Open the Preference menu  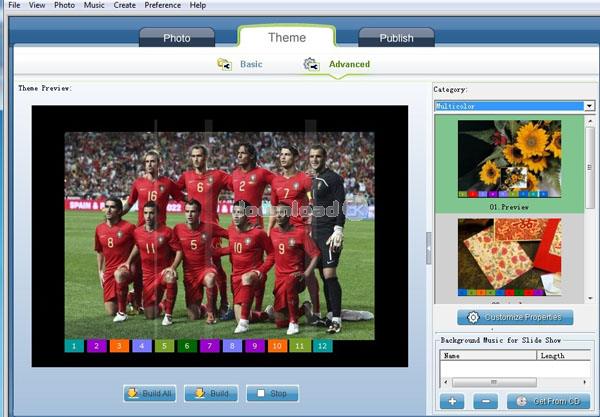pyautogui.click(x=162, y=5)
